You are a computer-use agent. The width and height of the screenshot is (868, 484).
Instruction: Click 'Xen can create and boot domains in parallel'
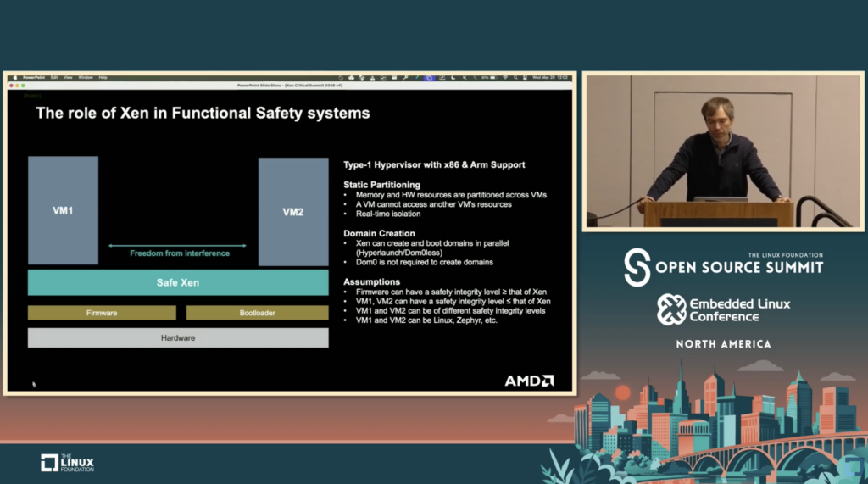tap(432, 243)
